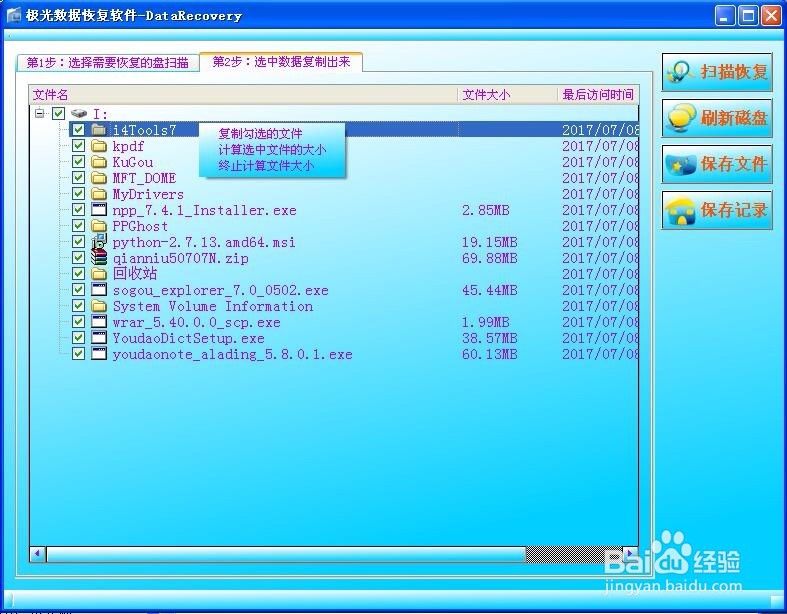Click the KuGou folder icon
This screenshot has height=614, width=787.
pyautogui.click(x=99, y=162)
